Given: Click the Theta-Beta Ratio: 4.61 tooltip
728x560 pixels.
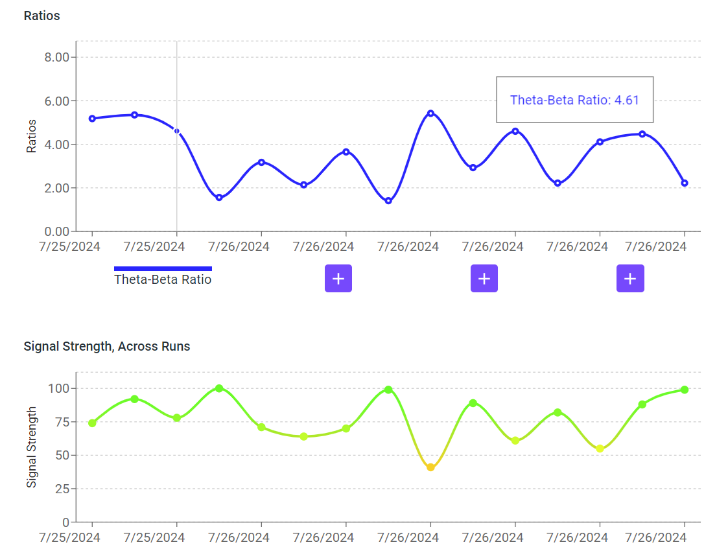Looking at the screenshot, I should 574,100.
